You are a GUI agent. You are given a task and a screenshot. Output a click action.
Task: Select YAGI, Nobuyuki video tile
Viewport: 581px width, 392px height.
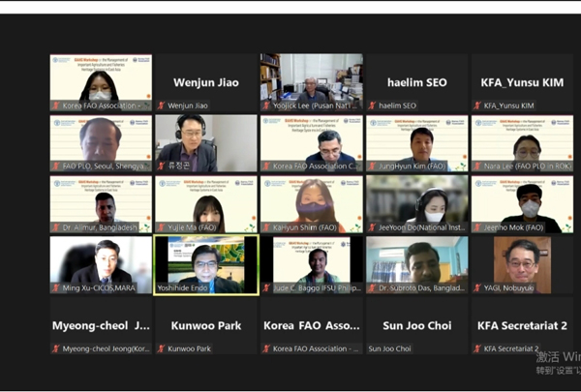tap(522, 263)
